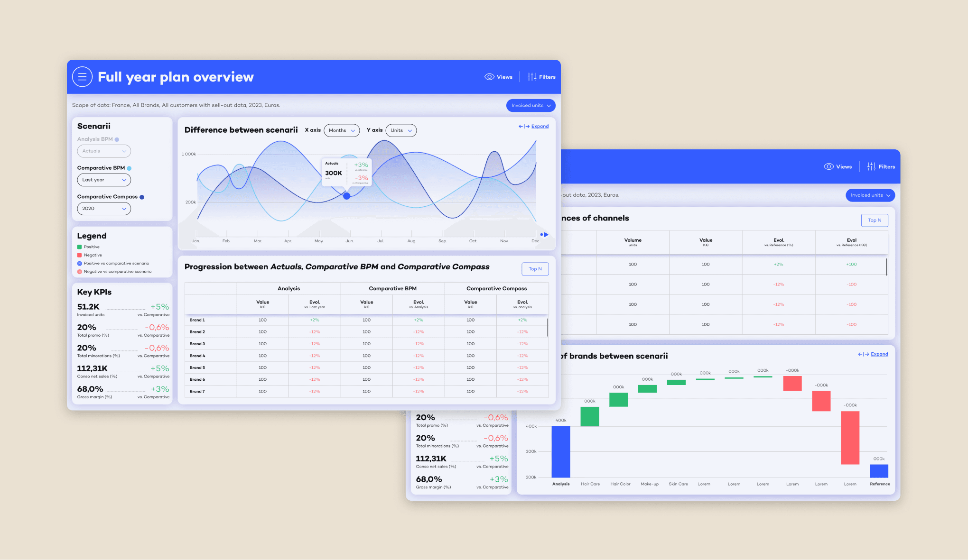The height and width of the screenshot is (560, 968).
Task: Toggle the Negative legend red square
Action: pyautogui.click(x=80, y=255)
